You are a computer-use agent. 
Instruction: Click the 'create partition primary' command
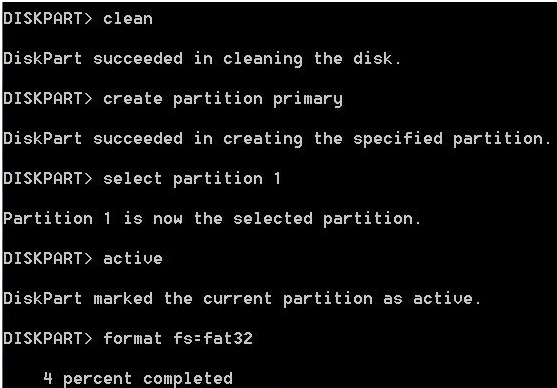[x=223, y=100]
